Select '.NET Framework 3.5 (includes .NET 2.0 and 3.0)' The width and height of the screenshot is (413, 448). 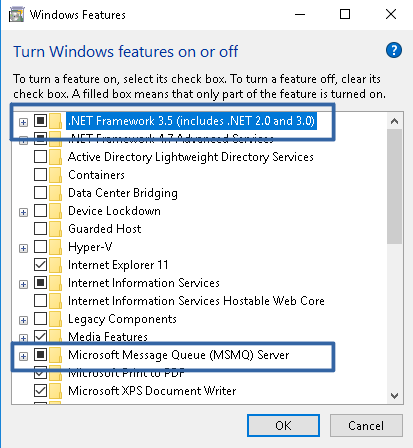tap(191, 121)
